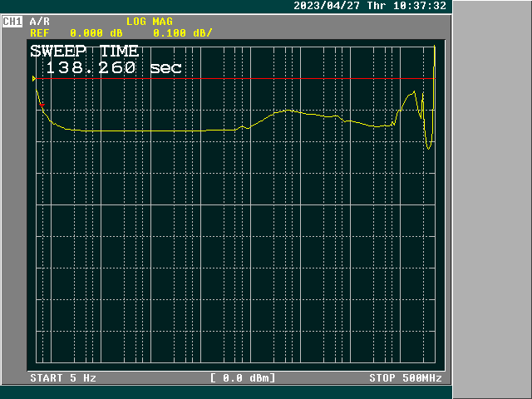
Task: Click the STOP 500MHz frequency label
Action: click(x=406, y=378)
